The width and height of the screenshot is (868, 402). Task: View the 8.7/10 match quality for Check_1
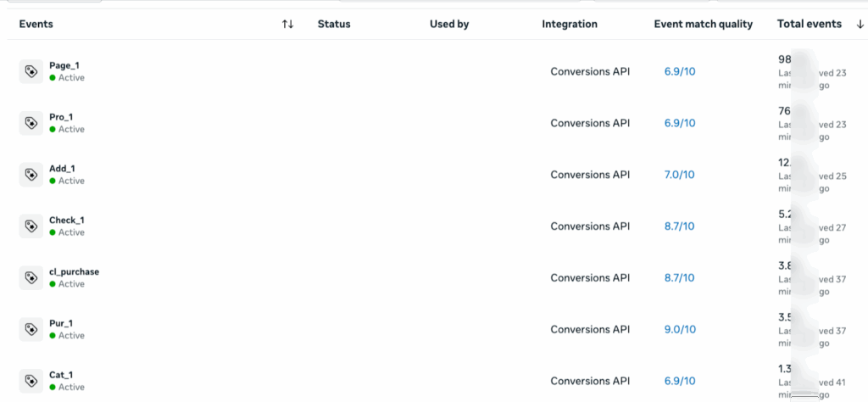click(679, 226)
